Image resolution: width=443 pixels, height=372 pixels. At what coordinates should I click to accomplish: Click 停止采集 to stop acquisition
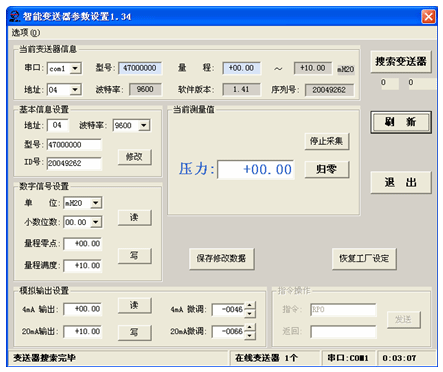pos(327,141)
